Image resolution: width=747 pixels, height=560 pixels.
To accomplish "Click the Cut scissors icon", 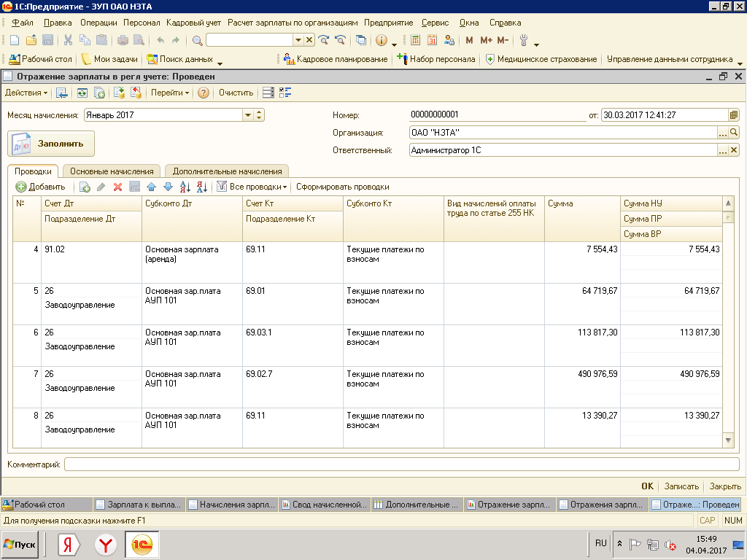I will [x=68, y=41].
